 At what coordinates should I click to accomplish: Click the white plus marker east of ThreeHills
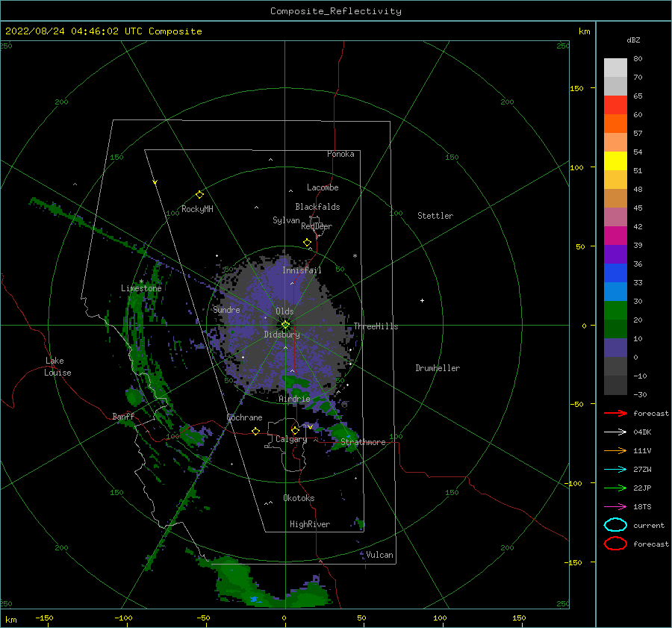pos(422,300)
